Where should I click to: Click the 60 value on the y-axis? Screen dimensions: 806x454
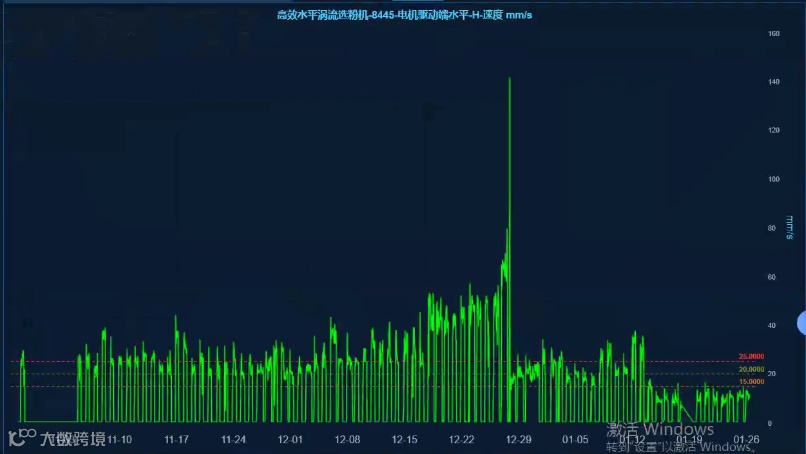pyautogui.click(x=772, y=277)
